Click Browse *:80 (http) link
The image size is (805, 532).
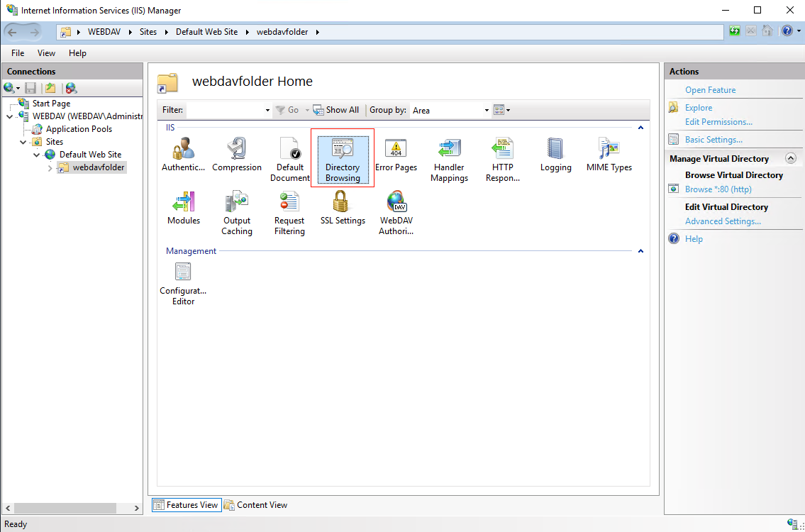pyautogui.click(x=718, y=189)
